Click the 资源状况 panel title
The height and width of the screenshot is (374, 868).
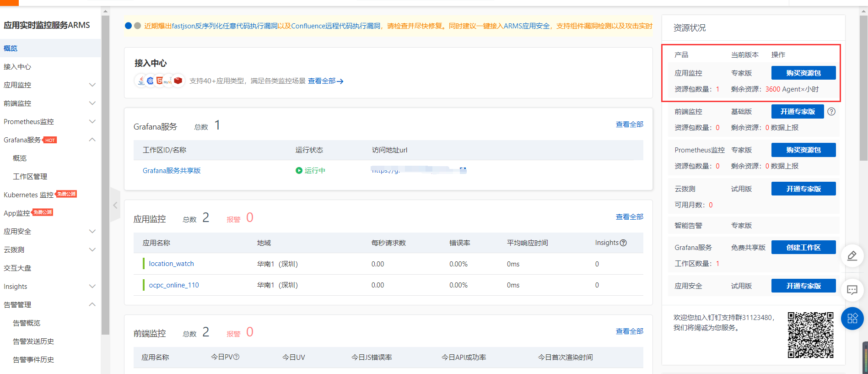[x=690, y=28]
